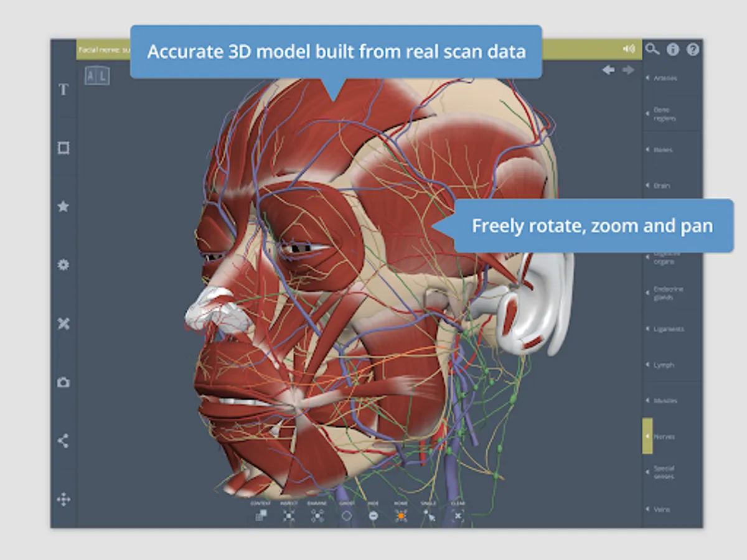Select the Nerves category tab
The height and width of the screenshot is (560, 747).
(x=672, y=436)
